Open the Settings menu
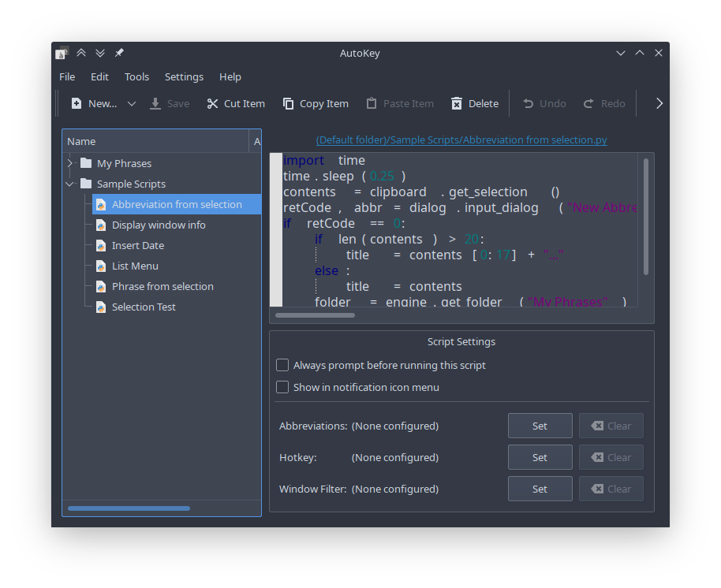This screenshot has height=588, width=721. (184, 76)
